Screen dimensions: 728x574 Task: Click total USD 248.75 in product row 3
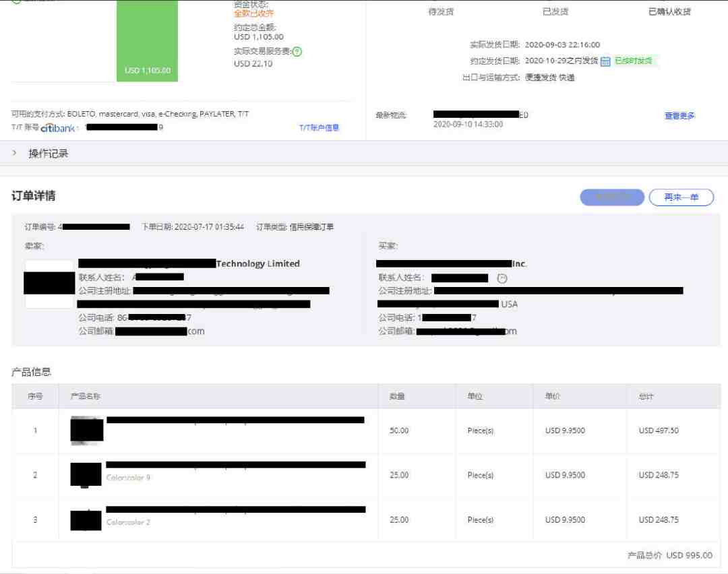(659, 519)
